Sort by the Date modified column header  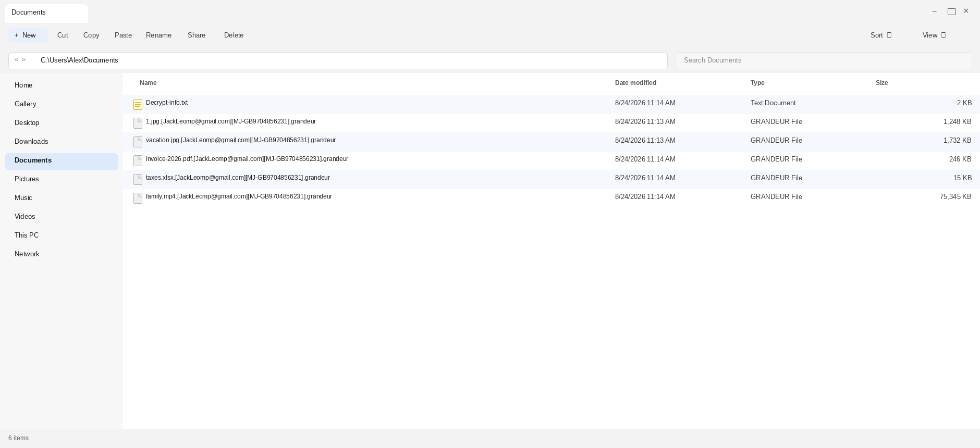click(635, 83)
